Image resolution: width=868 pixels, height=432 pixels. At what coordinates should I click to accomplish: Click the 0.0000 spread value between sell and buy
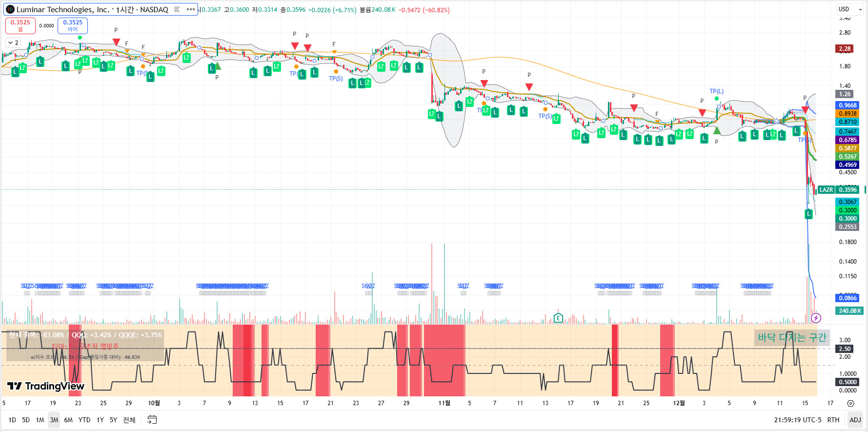pyautogui.click(x=46, y=26)
